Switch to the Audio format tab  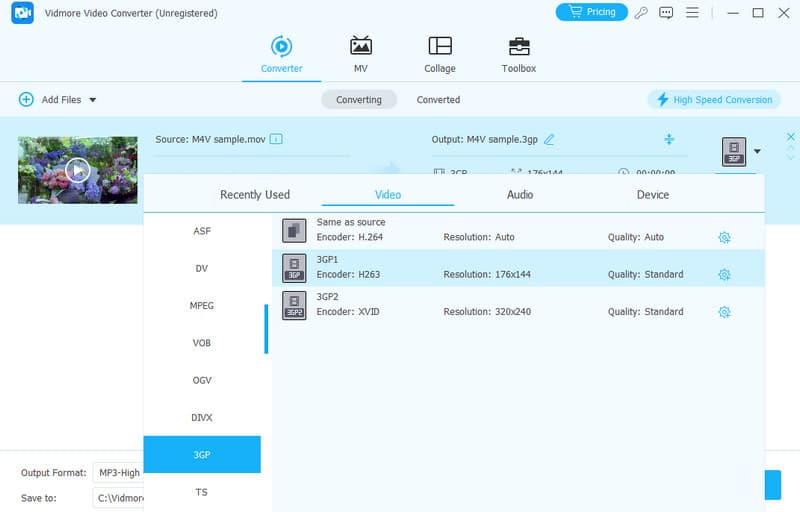519,195
